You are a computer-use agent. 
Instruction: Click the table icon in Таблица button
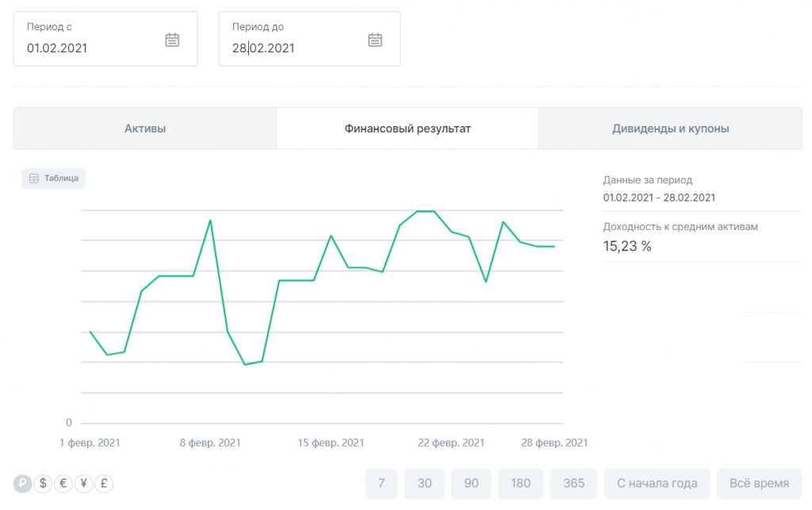pyautogui.click(x=34, y=178)
